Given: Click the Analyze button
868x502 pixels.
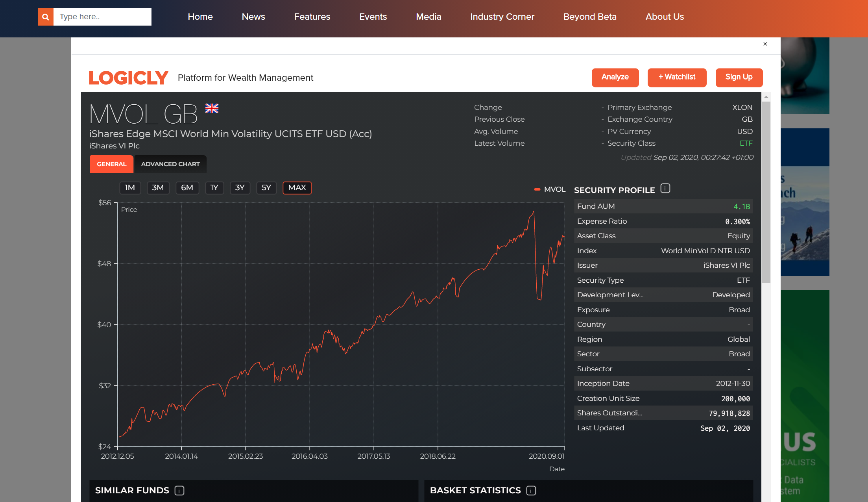Looking at the screenshot, I should [615, 77].
